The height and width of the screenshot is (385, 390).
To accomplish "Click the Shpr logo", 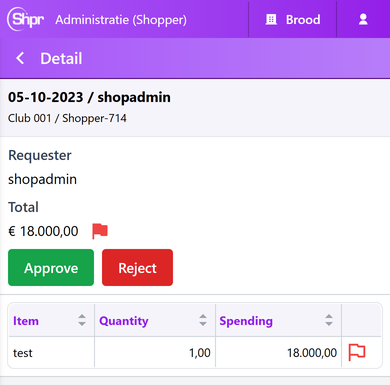I will (26, 19).
